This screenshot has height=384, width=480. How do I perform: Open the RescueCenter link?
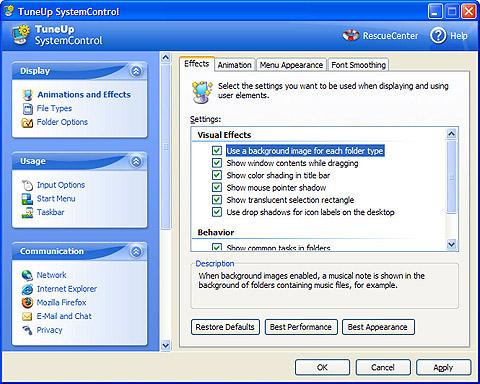pyautogui.click(x=390, y=36)
